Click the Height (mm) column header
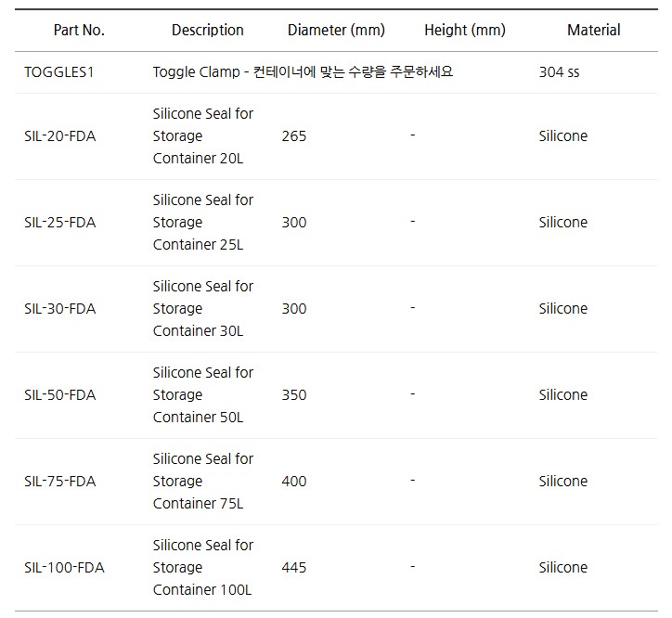Viewport: 672px width, 618px height. pyautogui.click(x=465, y=30)
